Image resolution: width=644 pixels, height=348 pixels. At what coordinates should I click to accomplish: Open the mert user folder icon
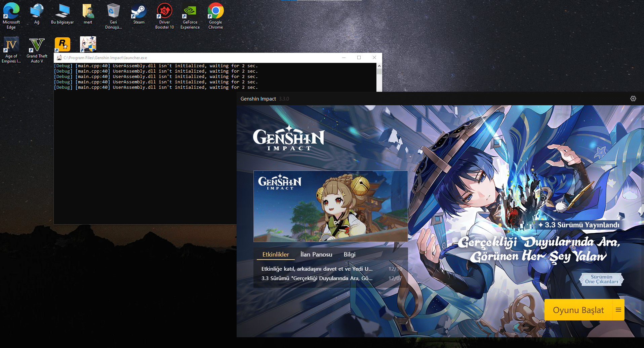(x=88, y=13)
